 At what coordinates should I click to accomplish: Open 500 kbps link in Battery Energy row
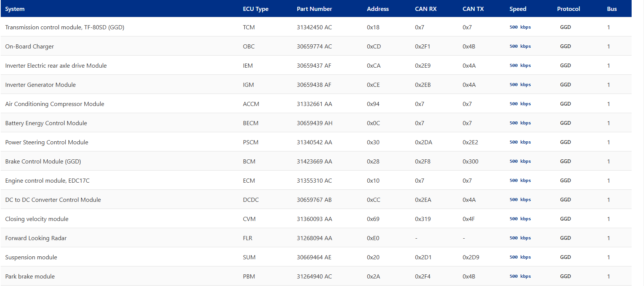[520, 123]
